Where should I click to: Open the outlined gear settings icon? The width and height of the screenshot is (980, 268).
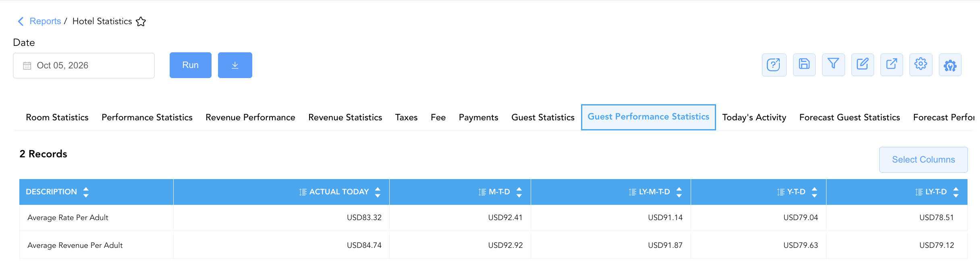921,64
